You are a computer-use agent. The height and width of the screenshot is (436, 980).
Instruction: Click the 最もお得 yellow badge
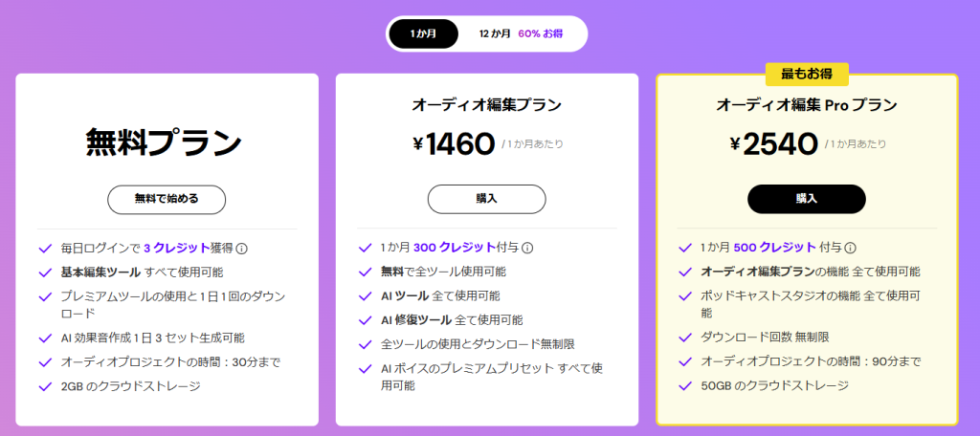[x=807, y=74]
